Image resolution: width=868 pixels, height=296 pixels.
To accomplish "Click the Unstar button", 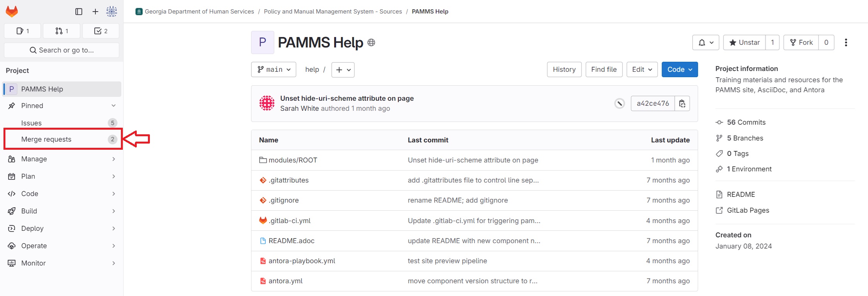I will (x=744, y=42).
